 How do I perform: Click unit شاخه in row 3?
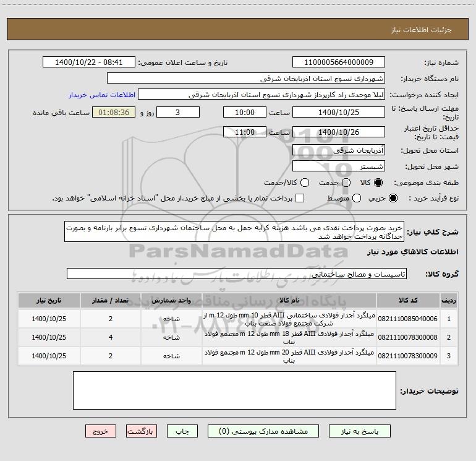point(171,356)
